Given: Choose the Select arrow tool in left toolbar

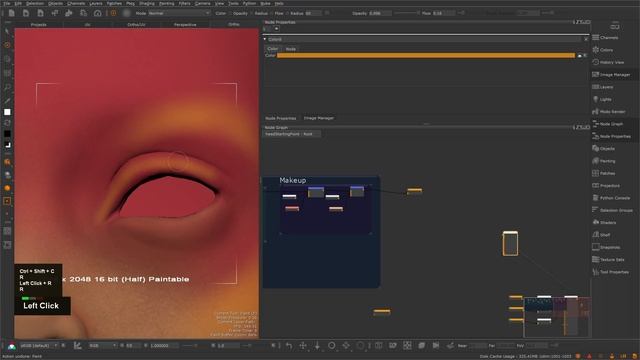Looking at the screenshot, I should coord(7,31).
